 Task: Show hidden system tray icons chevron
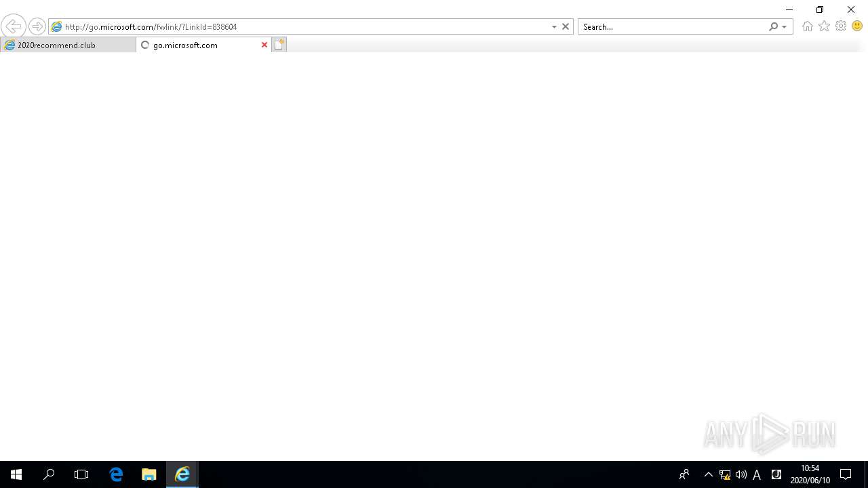709,474
